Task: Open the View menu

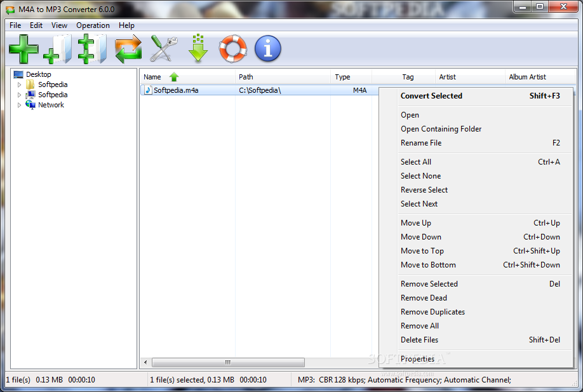Action: click(60, 25)
